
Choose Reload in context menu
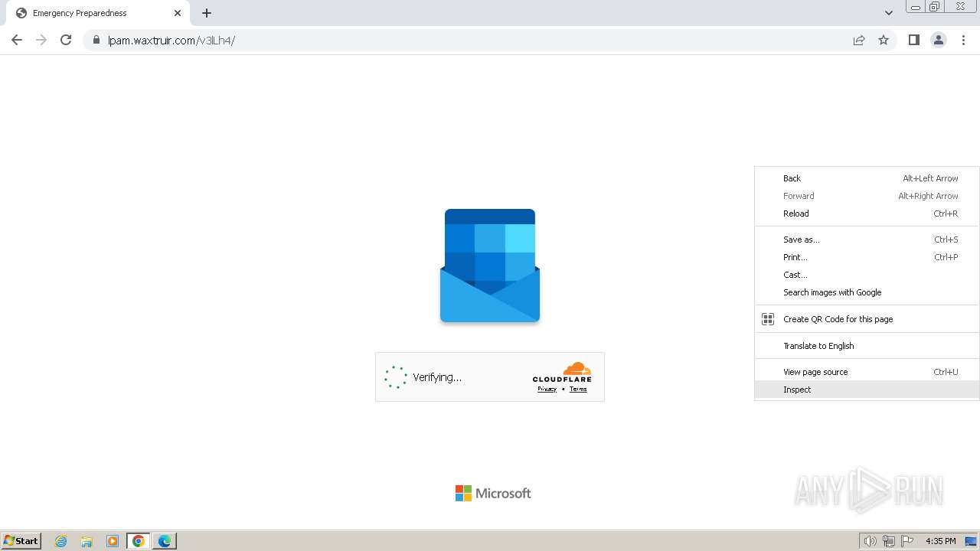pyautogui.click(x=867, y=214)
